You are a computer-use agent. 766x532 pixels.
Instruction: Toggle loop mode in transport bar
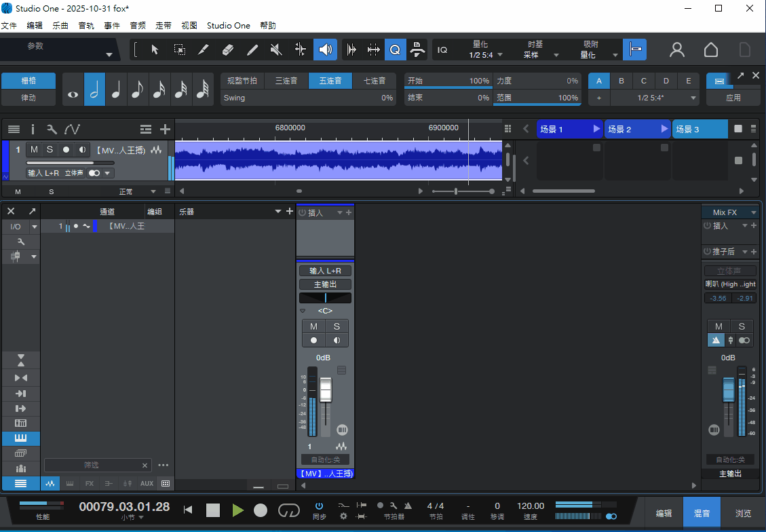pos(288,510)
